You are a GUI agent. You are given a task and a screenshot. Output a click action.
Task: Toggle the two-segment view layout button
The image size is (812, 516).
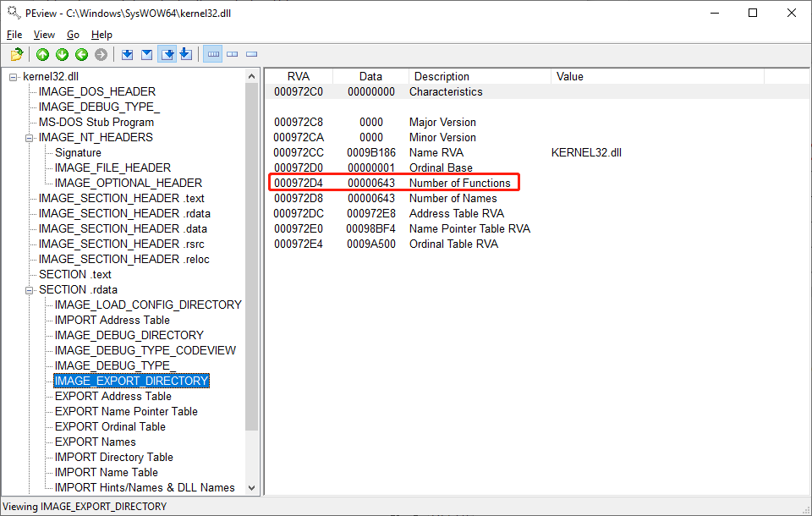[x=232, y=55]
